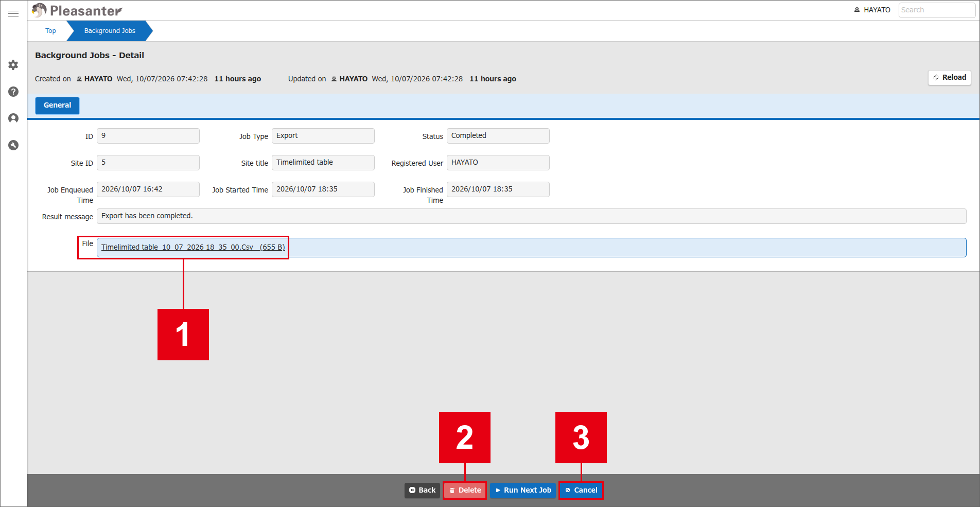Image resolution: width=980 pixels, height=507 pixels.
Task: Open the HAYATO user menu at top right
Action: pyautogui.click(x=872, y=10)
